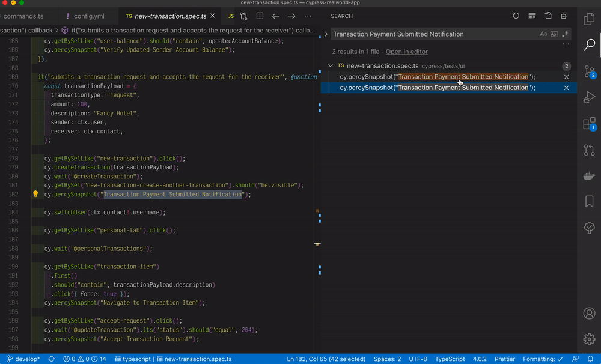Open the Run and Debug view

pyautogui.click(x=589, y=97)
